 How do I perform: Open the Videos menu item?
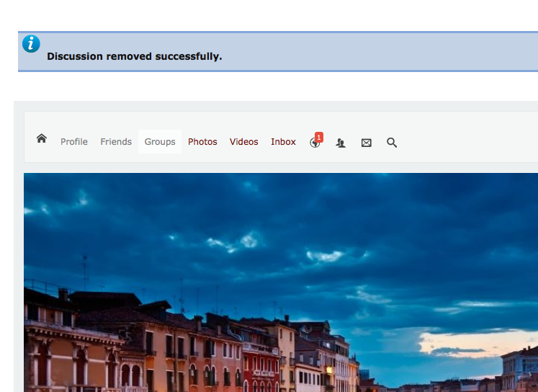[244, 142]
